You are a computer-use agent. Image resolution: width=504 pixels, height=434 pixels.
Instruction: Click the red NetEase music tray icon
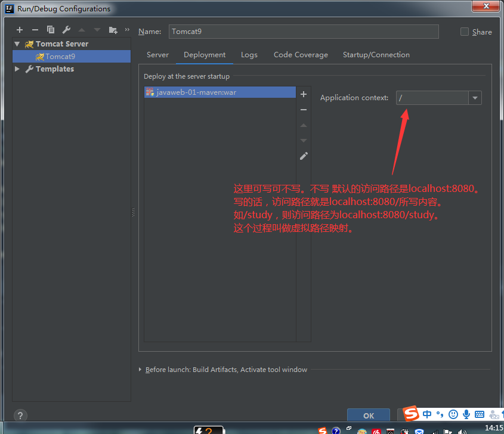(376, 431)
